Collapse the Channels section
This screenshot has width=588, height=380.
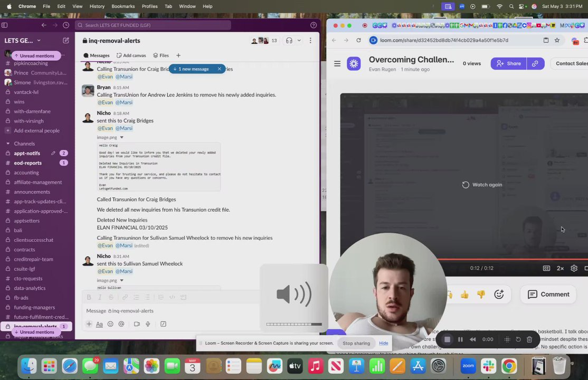tap(8, 144)
